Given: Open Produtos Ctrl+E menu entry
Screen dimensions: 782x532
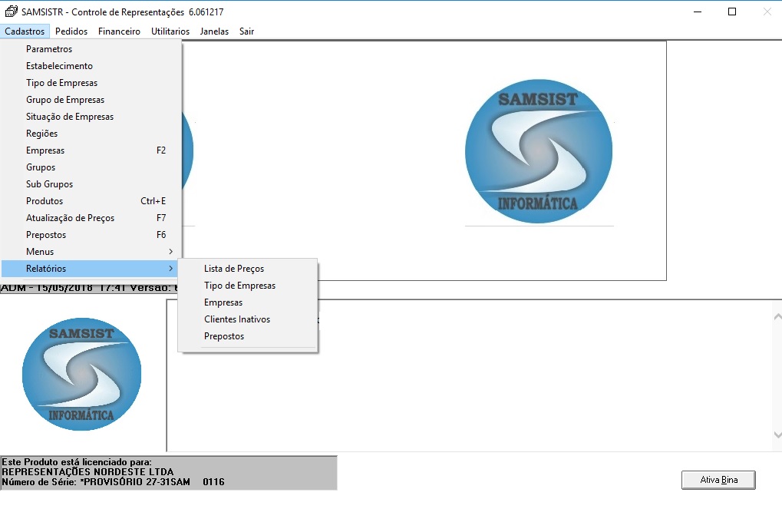Looking at the screenshot, I should click(91, 201).
